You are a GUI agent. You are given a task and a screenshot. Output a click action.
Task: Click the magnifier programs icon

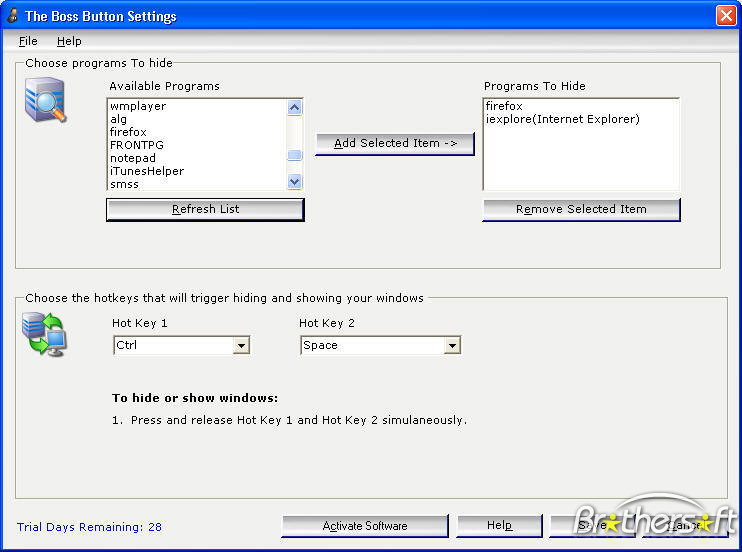click(44, 101)
